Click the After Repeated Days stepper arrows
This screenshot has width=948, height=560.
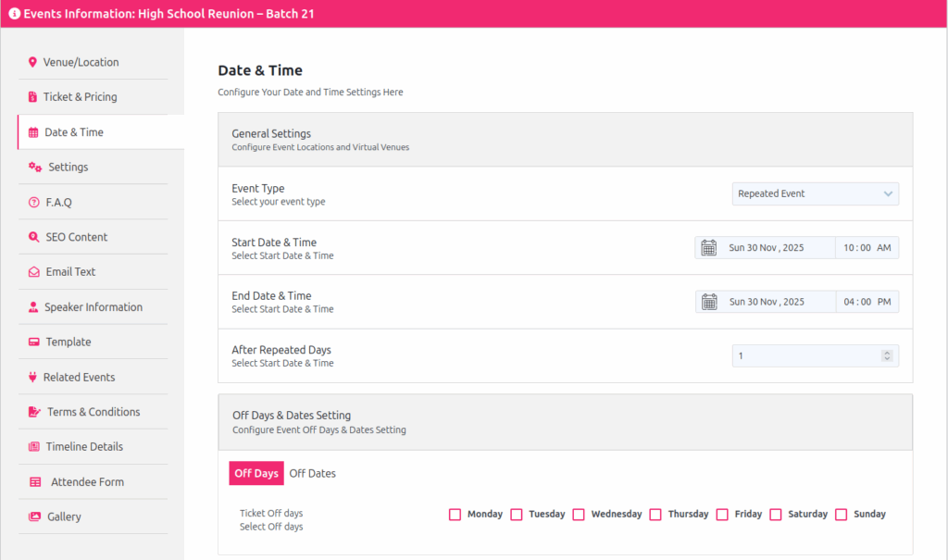coord(887,355)
